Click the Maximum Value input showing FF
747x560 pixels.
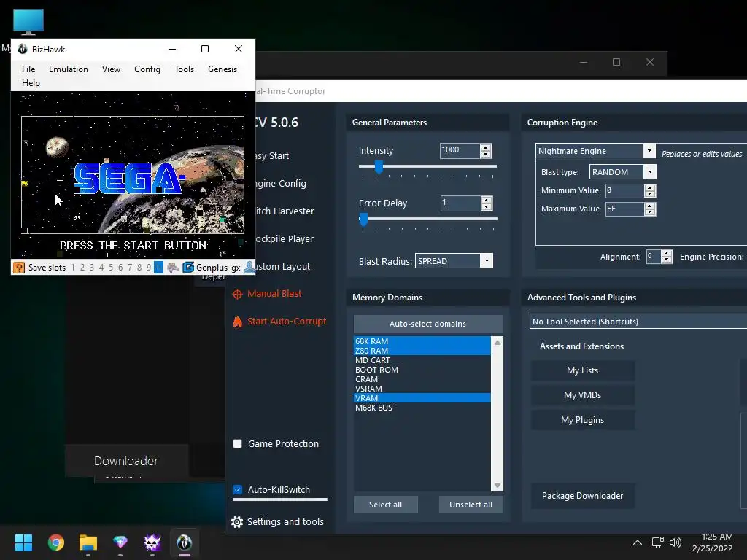pyautogui.click(x=624, y=209)
